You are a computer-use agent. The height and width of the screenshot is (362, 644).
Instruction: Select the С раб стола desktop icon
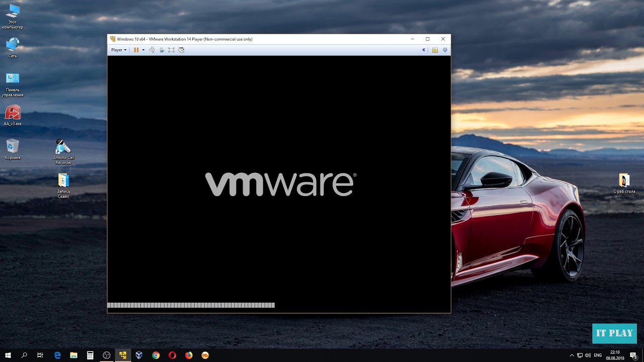tap(624, 184)
